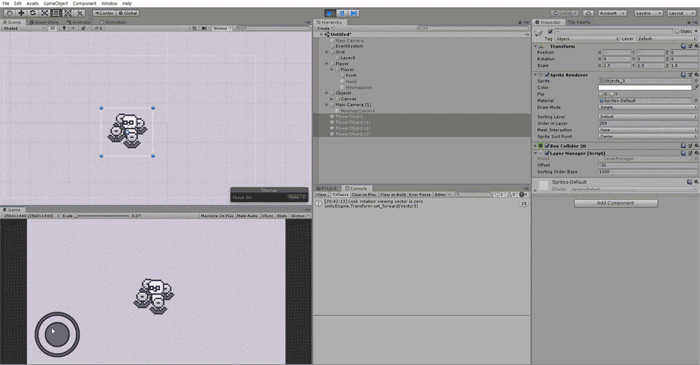The image size is (700, 365).
Task: Open Layer Manager script settings gear
Action: click(x=696, y=153)
